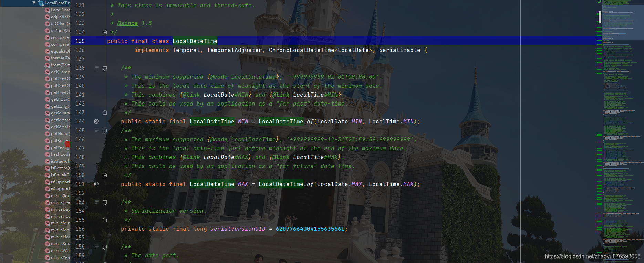The width and height of the screenshot is (644, 263).
Task: Click the method icon beside equals(Ob
Action: click(x=48, y=51)
